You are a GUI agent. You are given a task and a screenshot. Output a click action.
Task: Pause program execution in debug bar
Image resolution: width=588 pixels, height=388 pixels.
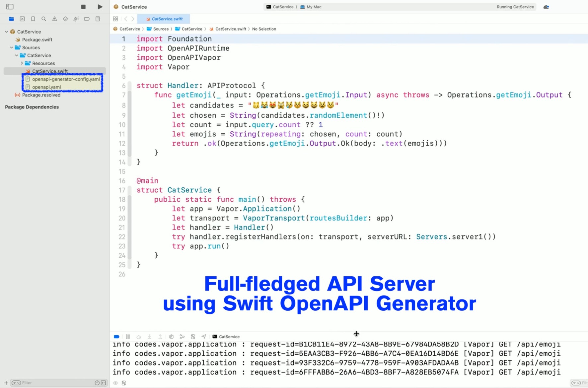coord(128,337)
